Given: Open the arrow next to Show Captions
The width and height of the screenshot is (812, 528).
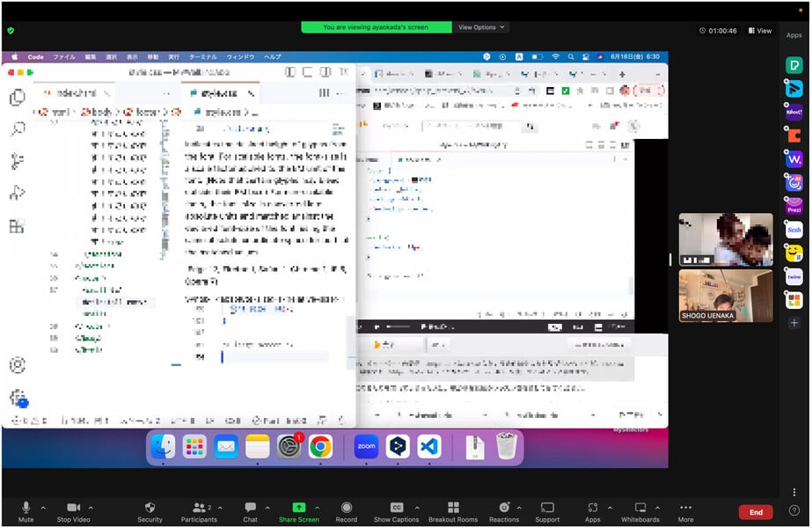Looking at the screenshot, I should coord(416,508).
